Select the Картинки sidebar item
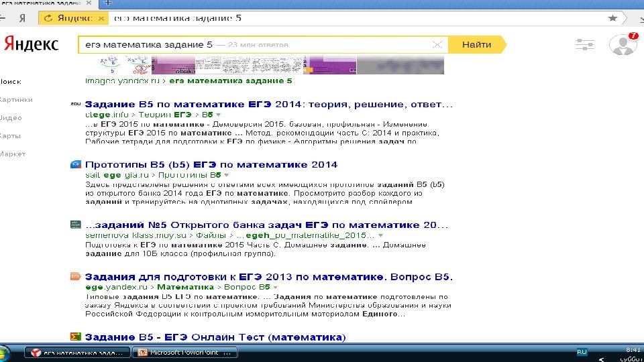The height and width of the screenshot is (362, 644). coord(16,100)
